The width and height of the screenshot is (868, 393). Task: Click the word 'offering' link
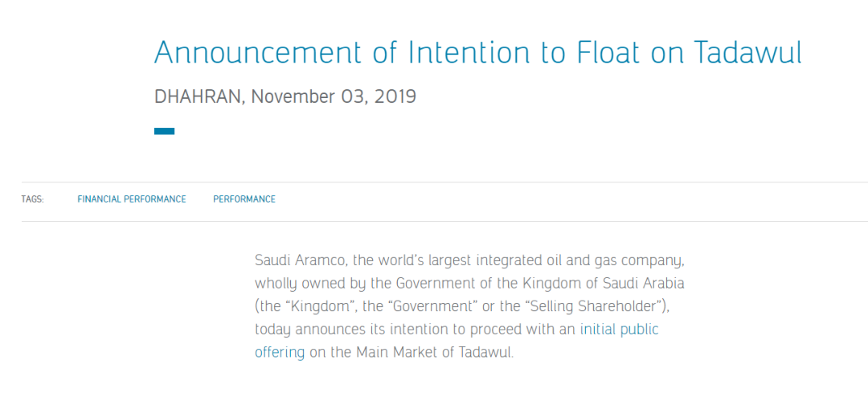280,352
